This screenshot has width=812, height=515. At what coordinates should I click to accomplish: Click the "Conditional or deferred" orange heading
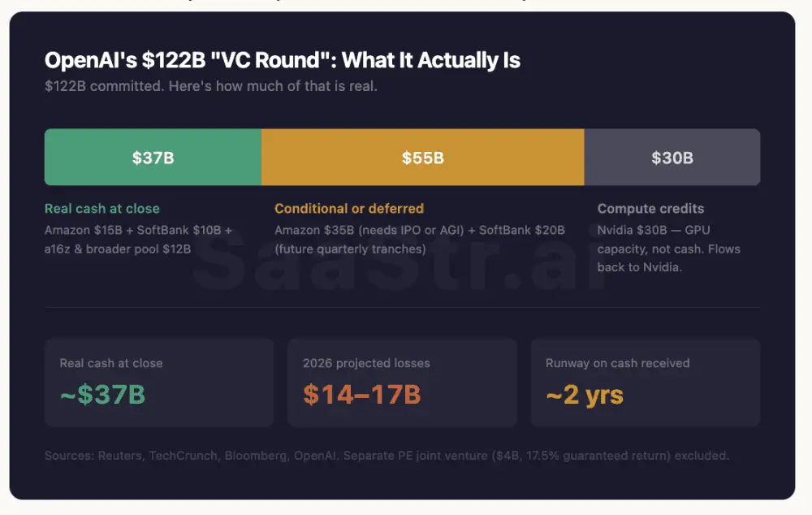[349, 209]
